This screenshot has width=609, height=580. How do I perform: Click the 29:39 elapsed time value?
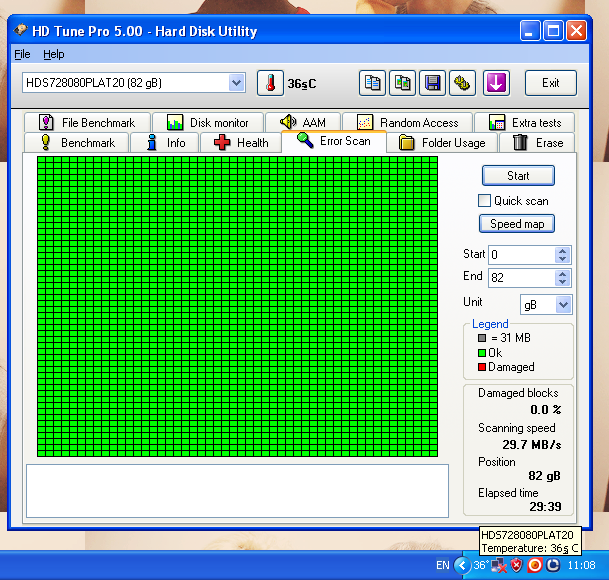(545, 507)
